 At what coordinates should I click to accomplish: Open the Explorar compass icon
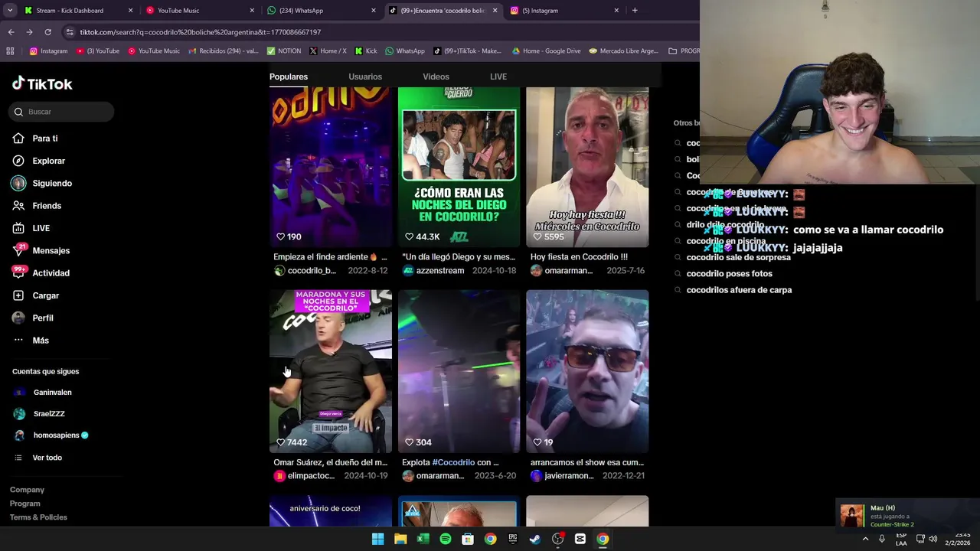pos(18,161)
